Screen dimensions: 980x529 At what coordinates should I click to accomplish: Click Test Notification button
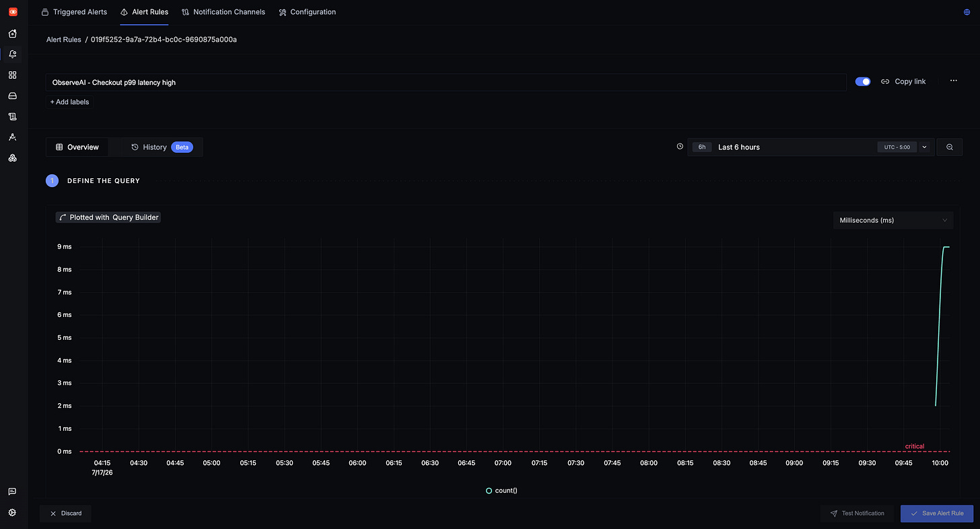(x=857, y=514)
